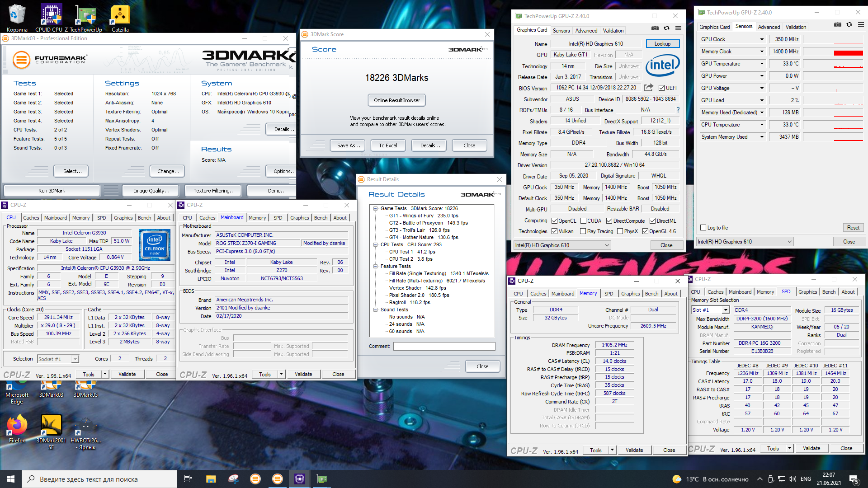Toggle the CUDA checkbox
Image resolution: width=868 pixels, height=488 pixels.
583,221
